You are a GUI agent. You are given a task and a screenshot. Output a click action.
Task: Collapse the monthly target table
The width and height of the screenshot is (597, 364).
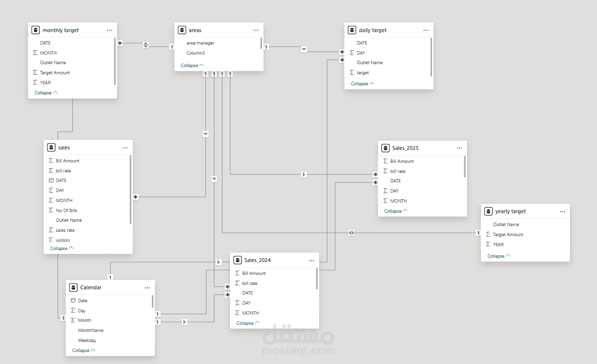pyautogui.click(x=46, y=92)
